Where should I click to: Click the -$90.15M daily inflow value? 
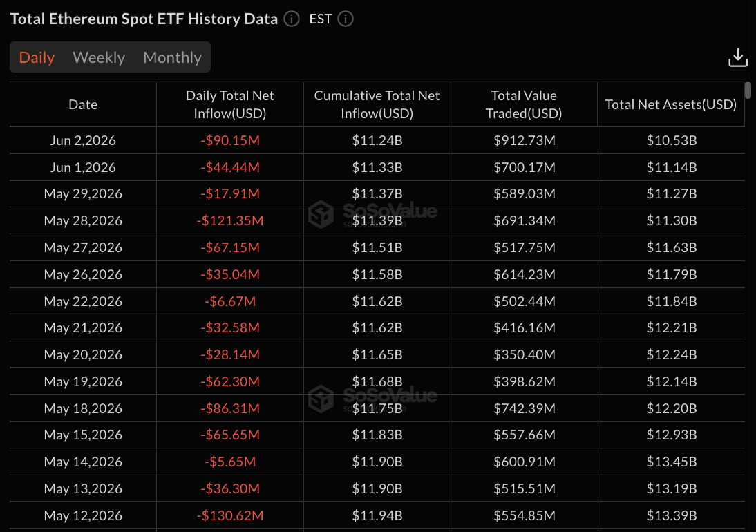(x=230, y=140)
